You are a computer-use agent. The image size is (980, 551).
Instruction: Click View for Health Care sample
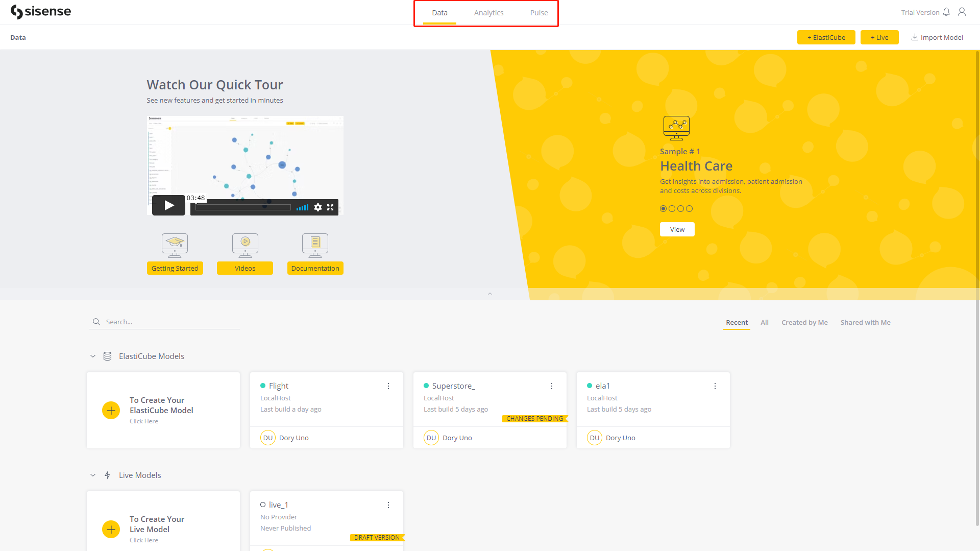click(x=677, y=229)
